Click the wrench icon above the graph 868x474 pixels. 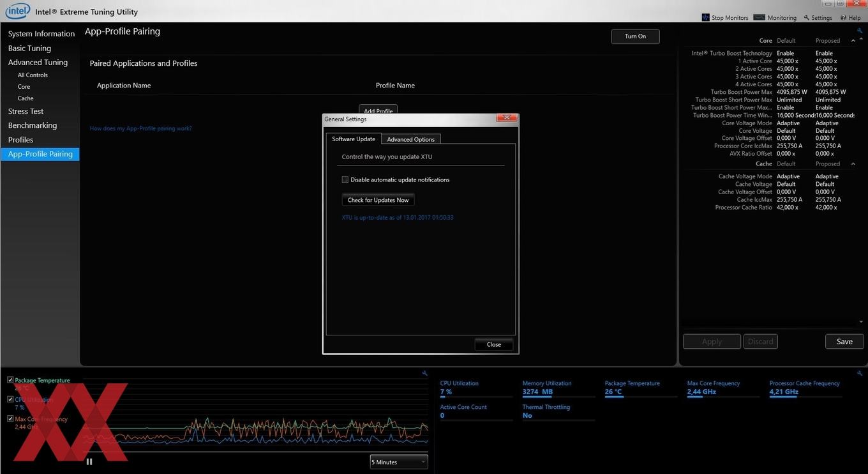425,373
